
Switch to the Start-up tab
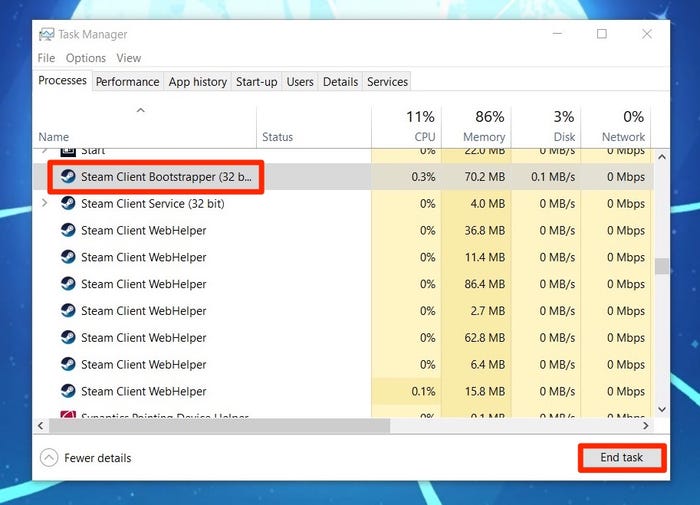257,82
